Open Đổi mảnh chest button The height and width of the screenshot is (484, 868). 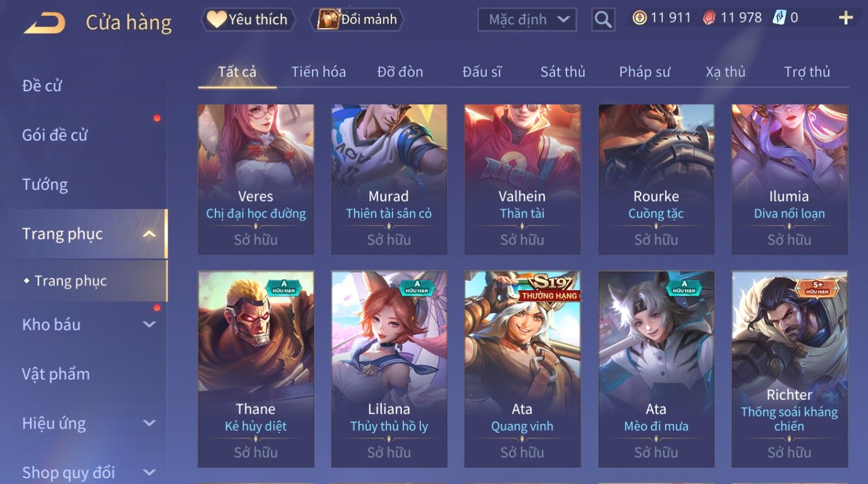click(357, 20)
